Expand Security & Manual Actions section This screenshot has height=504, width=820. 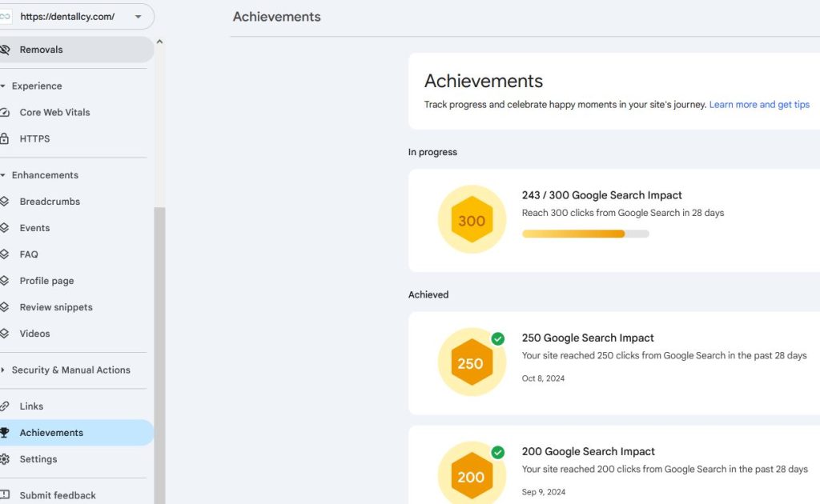(x=3, y=370)
